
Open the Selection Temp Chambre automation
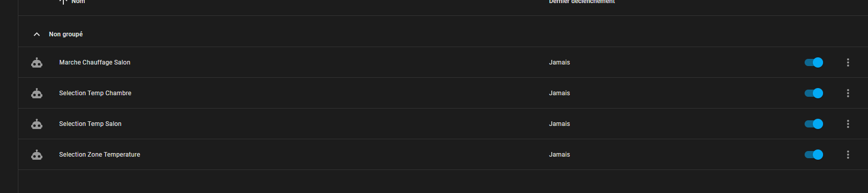point(95,93)
